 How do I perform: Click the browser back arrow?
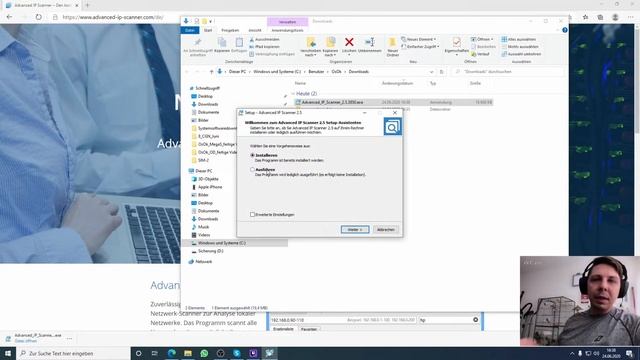tap(9, 17)
